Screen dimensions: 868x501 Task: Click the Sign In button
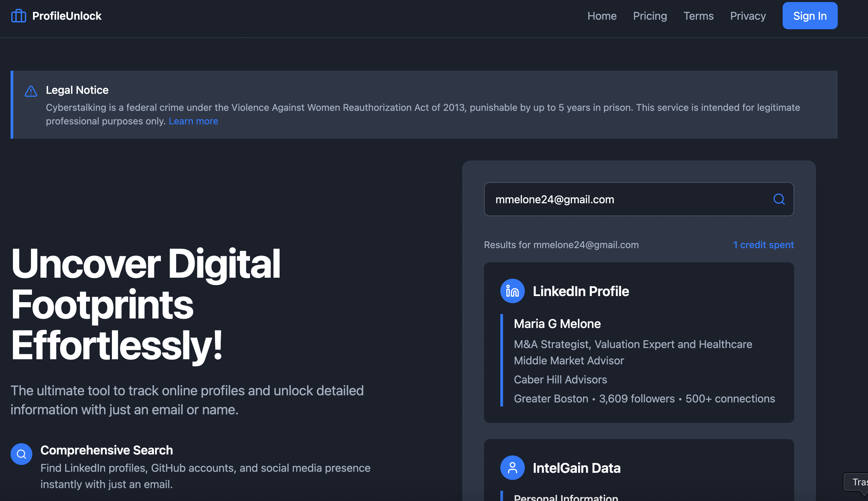[809, 16]
